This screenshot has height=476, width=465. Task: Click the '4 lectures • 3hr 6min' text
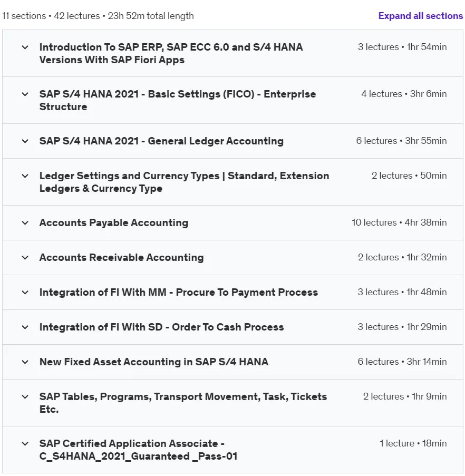[x=404, y=94]
